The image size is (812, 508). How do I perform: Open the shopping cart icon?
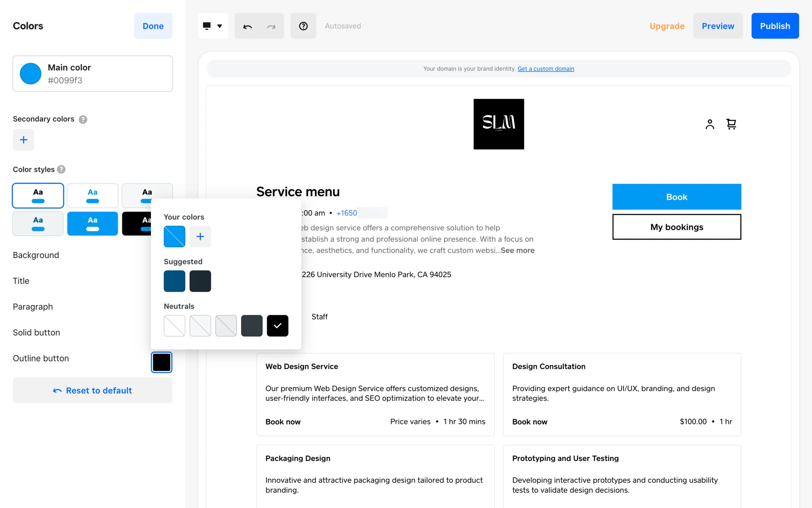pyautogui.click(x=731, y=124)
